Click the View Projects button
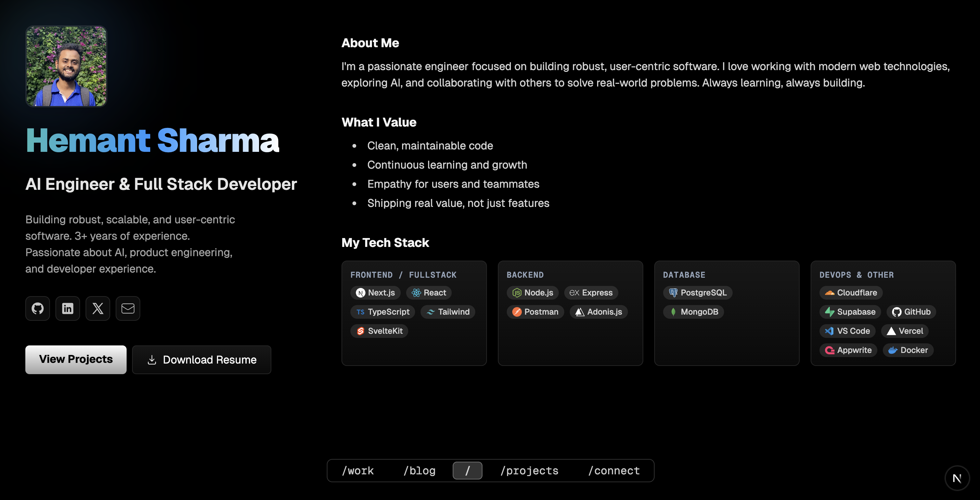This screenshot has width=980, height=500. tap(76, 359)
